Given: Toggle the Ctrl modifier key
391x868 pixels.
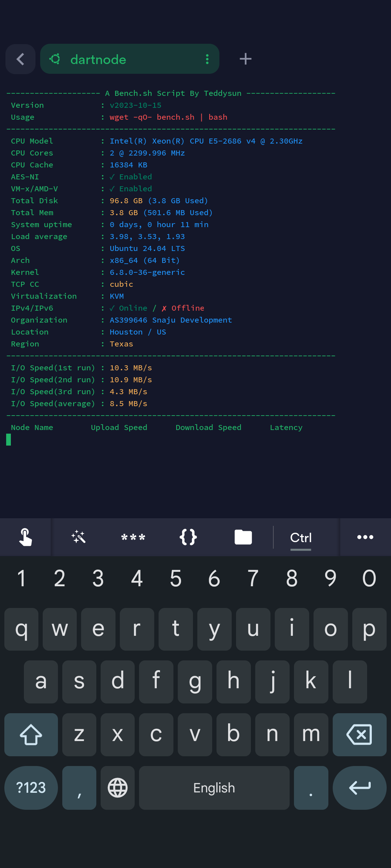Looking at the screenshot, I should [x=301, y=538].
